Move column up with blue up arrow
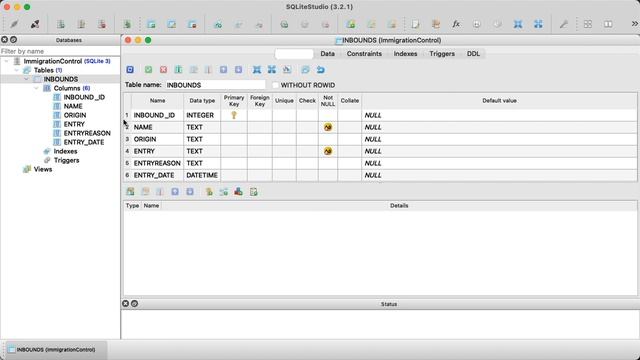The width and height of the screenshot is (640, 360). click(223, 70)
